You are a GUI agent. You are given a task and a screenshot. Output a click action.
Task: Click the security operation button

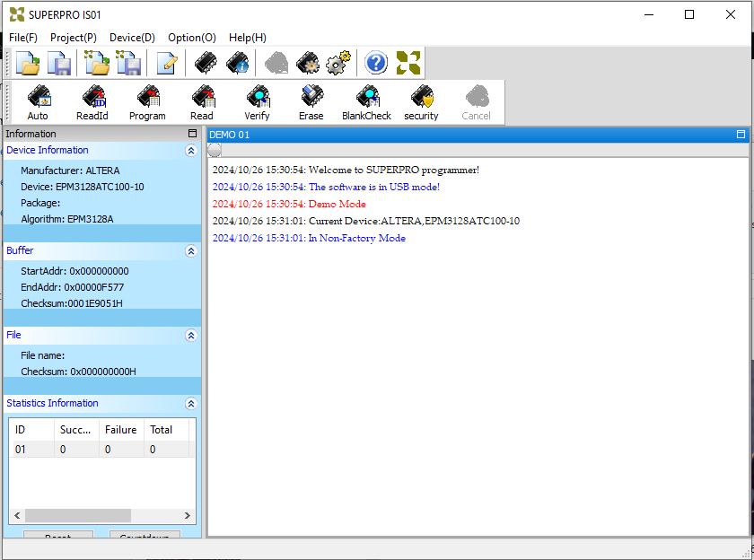(x=421, y=103)
